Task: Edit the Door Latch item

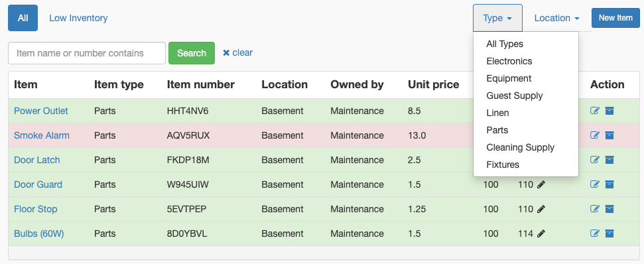Action: tap(595, 160)
